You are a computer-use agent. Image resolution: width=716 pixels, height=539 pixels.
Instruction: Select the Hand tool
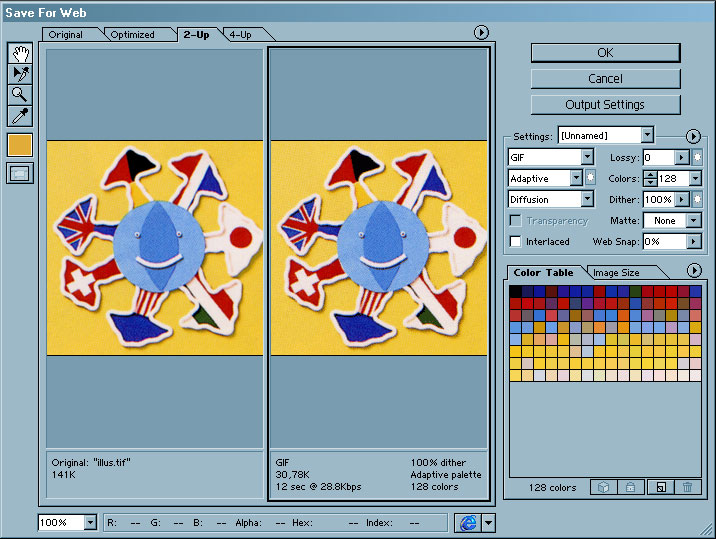click(20, 53)
